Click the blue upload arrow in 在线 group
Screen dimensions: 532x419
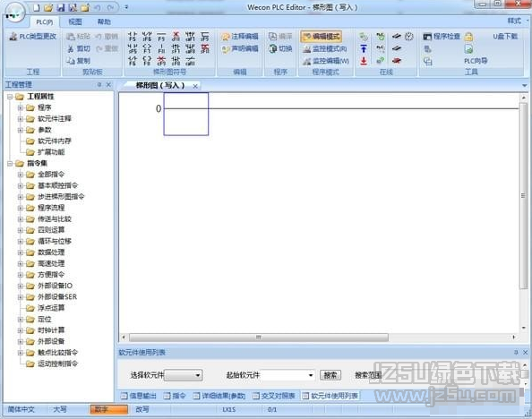364,49
